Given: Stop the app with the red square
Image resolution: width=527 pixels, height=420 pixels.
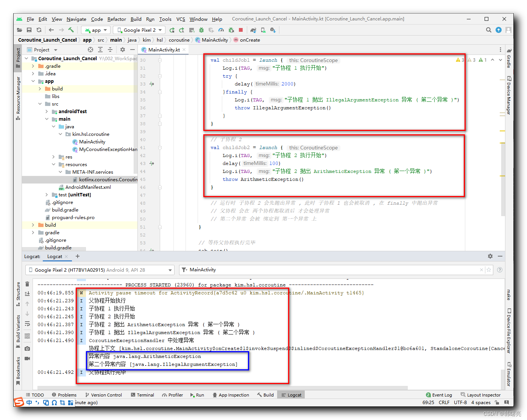Looking at the screenshot, I should pos(241,30).
